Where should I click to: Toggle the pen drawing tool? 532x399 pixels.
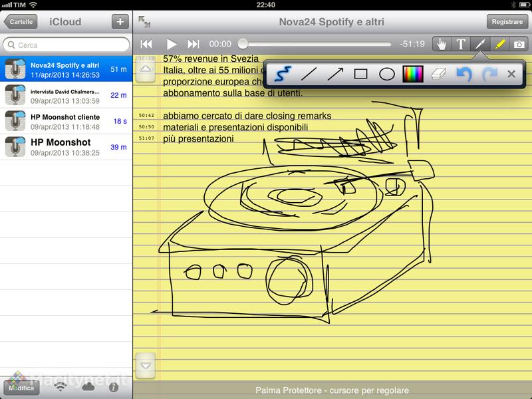(480, 44)
